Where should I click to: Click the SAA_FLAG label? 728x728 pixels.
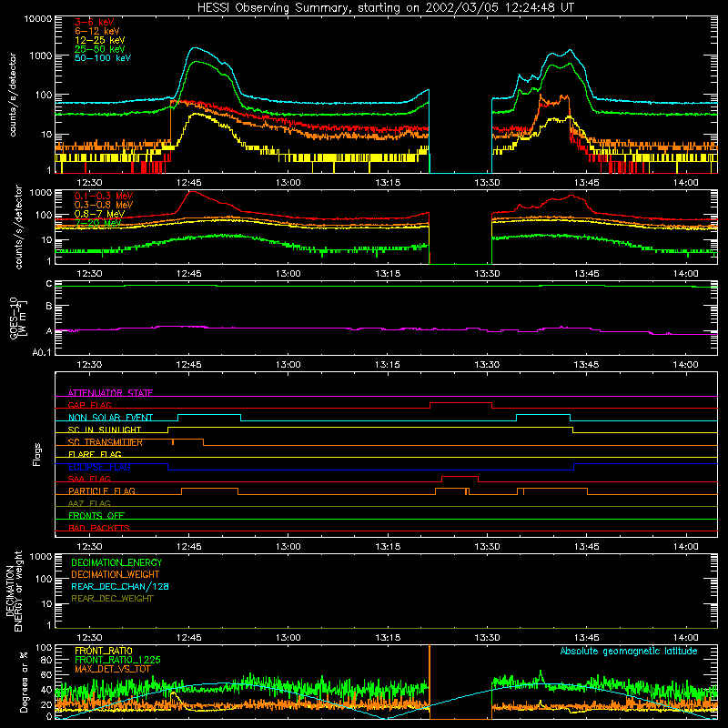click(89, 479)
